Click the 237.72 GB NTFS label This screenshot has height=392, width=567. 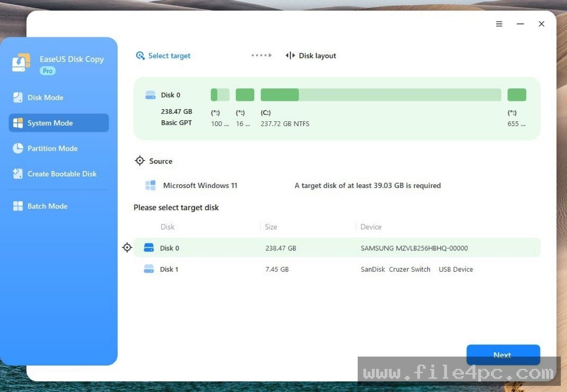coord(285,124)
